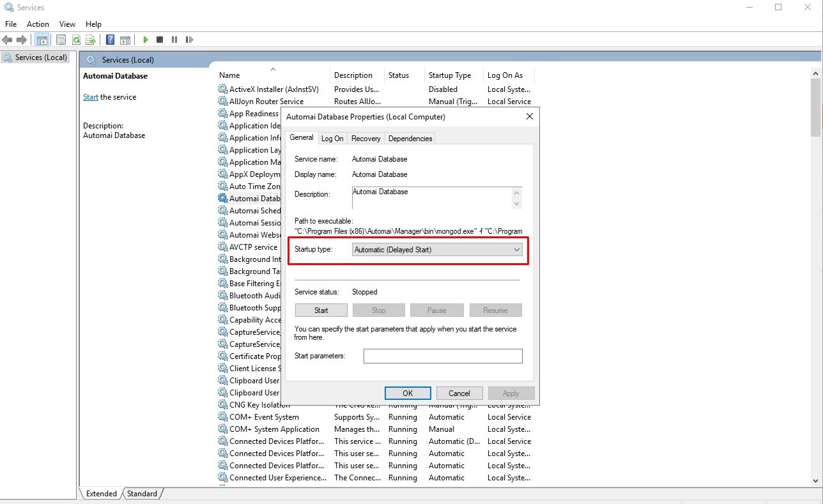The height and width of the screenshot is (504, 823).
Task: Click the OK button
Action: coord(408,393)
